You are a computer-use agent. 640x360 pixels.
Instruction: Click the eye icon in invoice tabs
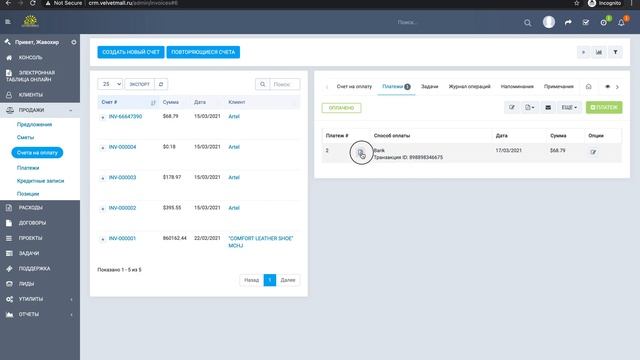tap(607, 87)
